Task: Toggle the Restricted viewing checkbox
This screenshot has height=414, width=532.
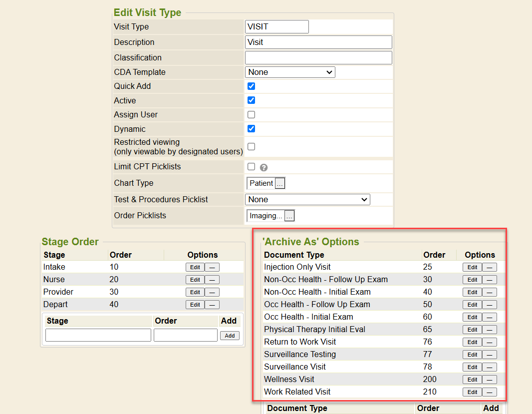Action: (x=252, y=146)
